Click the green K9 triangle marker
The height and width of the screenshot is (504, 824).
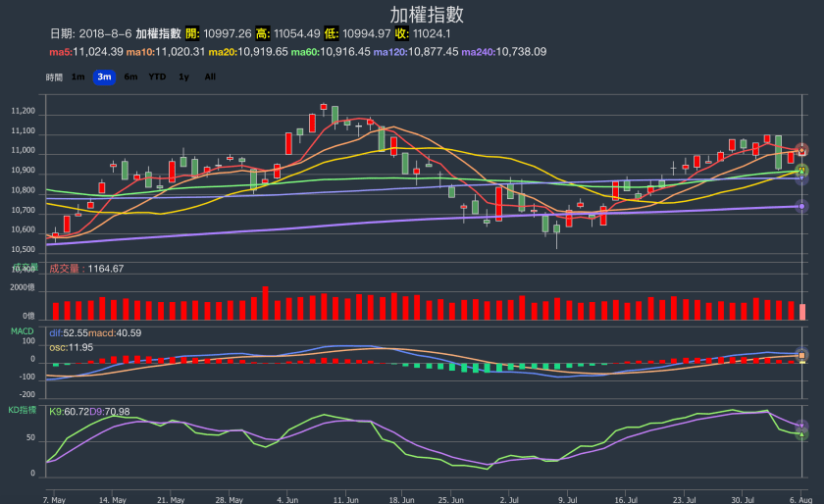click(802, 433)
